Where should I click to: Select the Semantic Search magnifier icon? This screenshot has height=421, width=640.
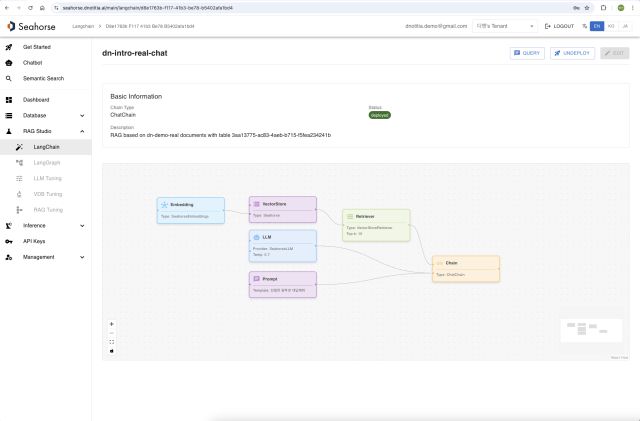[9, 78]
